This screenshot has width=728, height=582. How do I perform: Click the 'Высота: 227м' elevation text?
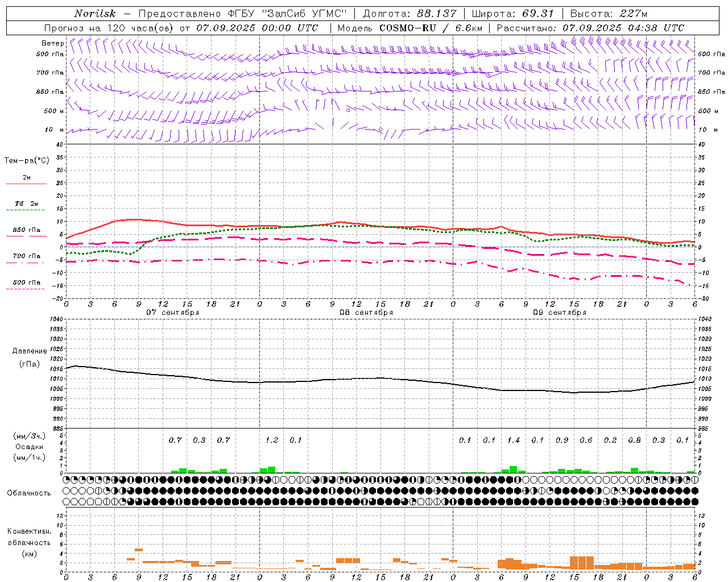pos(608,14)
